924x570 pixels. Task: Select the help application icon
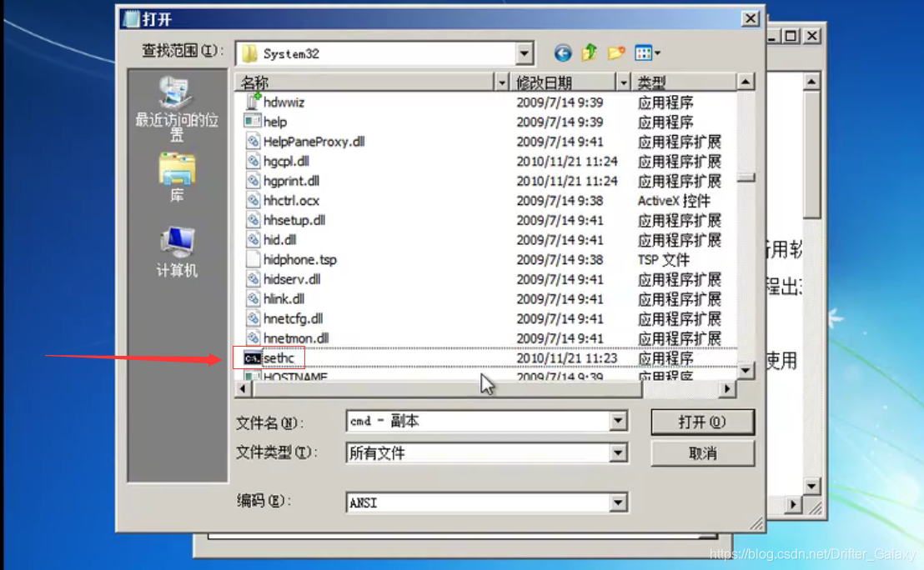pos(253,122)
